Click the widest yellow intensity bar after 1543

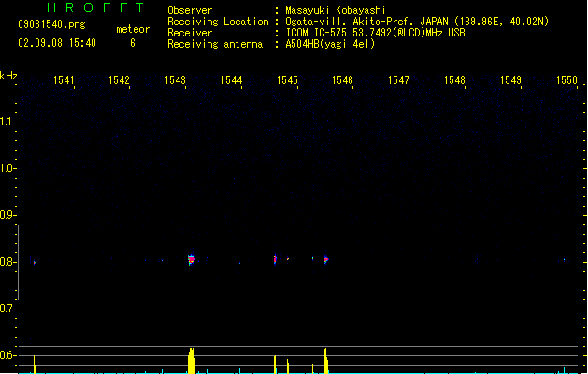(x=192, y=361)
